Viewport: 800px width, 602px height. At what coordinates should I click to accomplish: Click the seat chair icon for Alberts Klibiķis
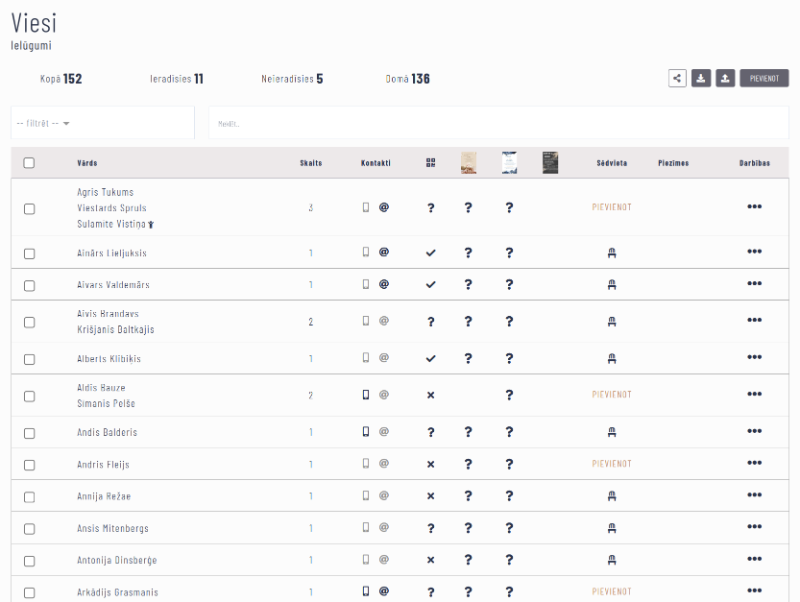(x=612, y=358)
